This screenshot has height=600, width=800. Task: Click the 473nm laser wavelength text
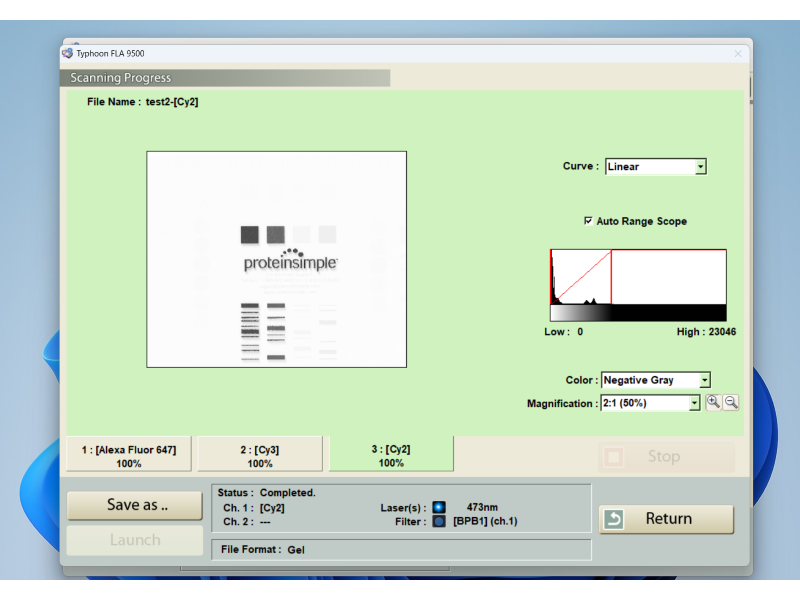[482, 507]
